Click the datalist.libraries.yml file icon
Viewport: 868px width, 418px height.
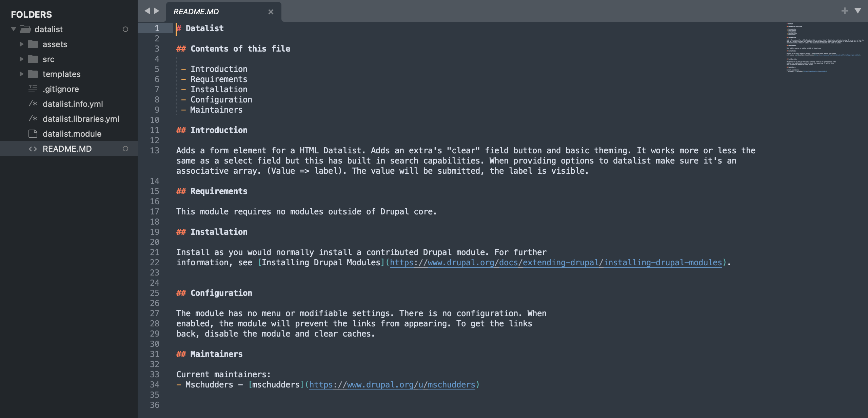pyautogui.click(x=33, y=119)
